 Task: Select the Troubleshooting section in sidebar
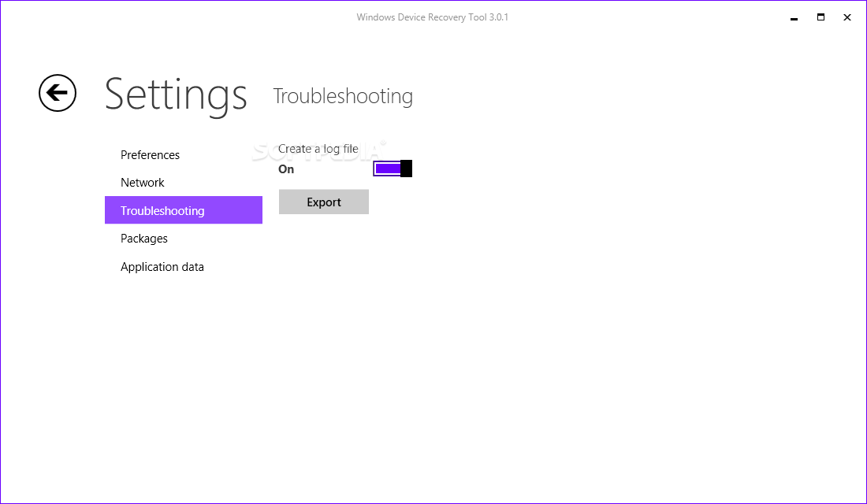point(184,210)
